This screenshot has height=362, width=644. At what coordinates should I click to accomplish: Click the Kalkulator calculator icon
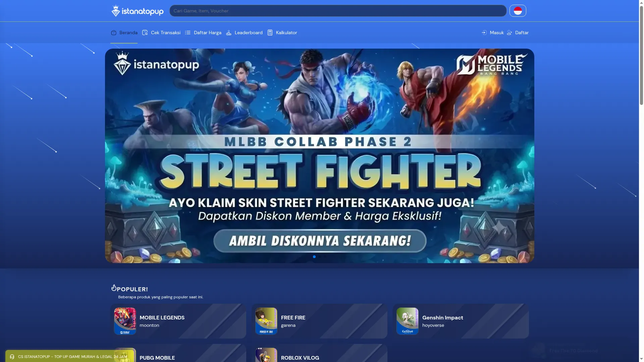click(270, 33)
